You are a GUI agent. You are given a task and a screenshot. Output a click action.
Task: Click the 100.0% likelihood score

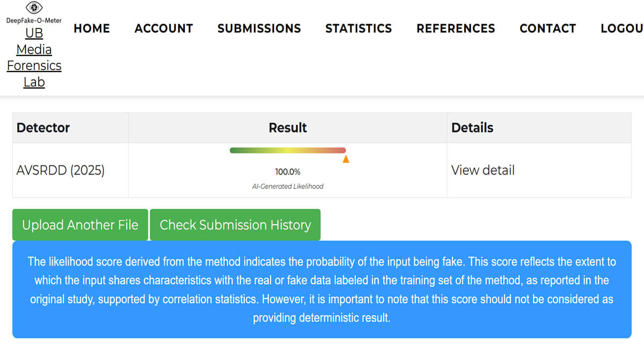288,172
